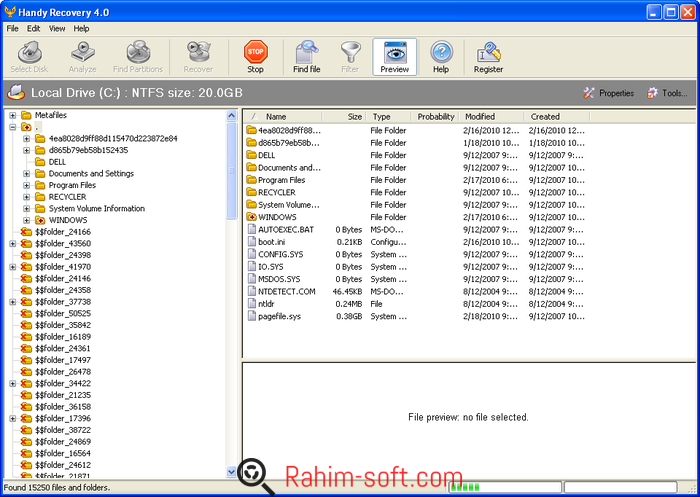Collapse the root '.' tree node
The height and width of the screenshot is (497, 700).
pyautogui.click(x=12, y=127)
